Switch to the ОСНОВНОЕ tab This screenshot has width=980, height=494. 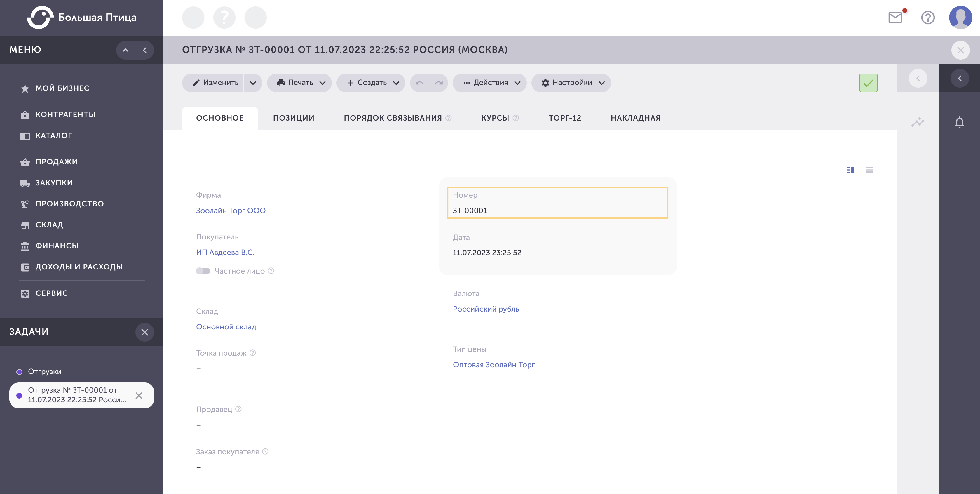pos(220,118)
